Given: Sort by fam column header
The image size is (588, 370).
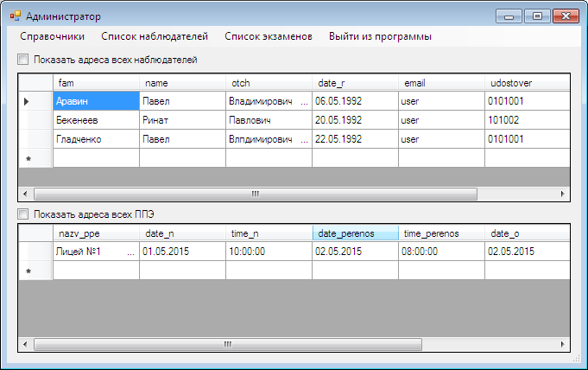Looking at the screenshot, I should (96, 83).
